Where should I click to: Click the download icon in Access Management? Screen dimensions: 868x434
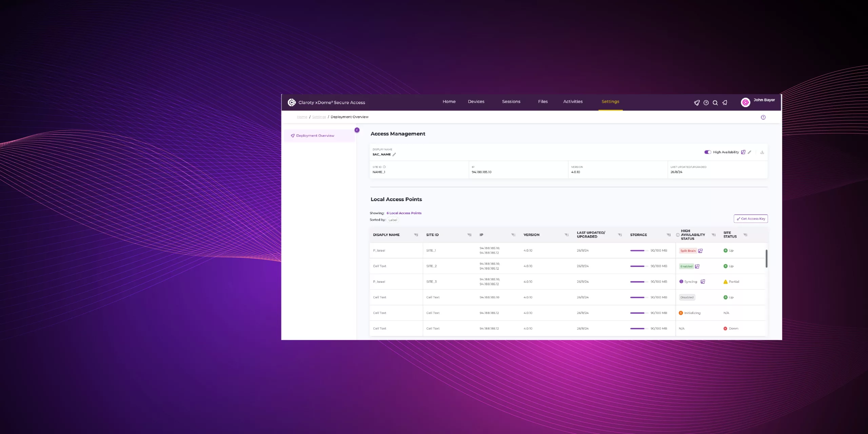(x=762, y=152)
